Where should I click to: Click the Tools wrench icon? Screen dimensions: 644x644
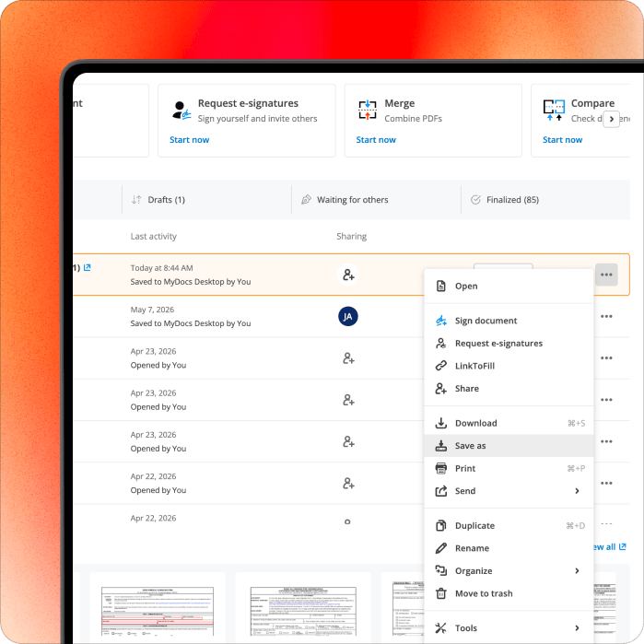[440, 628]
